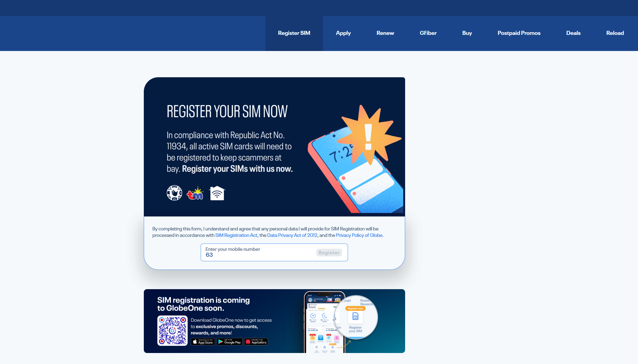
Task: Click the Renew navigation menu item
Action: [385, 33]
